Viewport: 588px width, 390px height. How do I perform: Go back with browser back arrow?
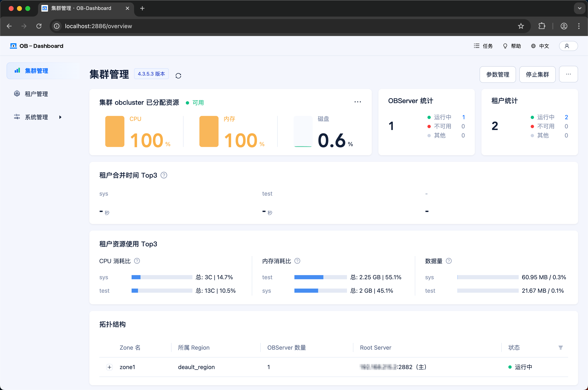[x=9, y=26]
